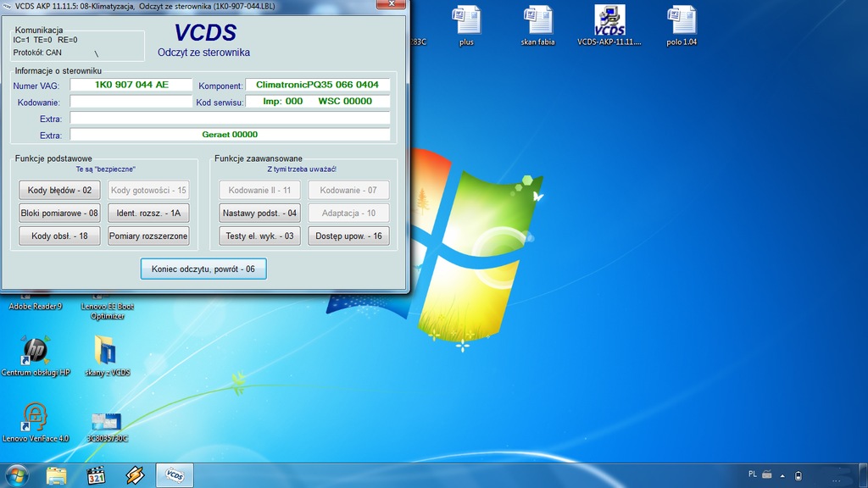
Task: Click the battery power icon in tray
Action: pos(798,475)
